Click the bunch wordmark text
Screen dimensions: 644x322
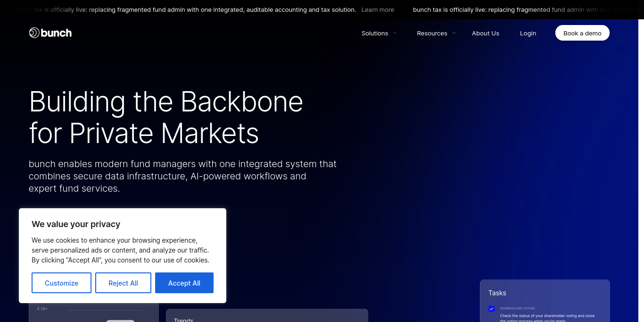point(56,33)
